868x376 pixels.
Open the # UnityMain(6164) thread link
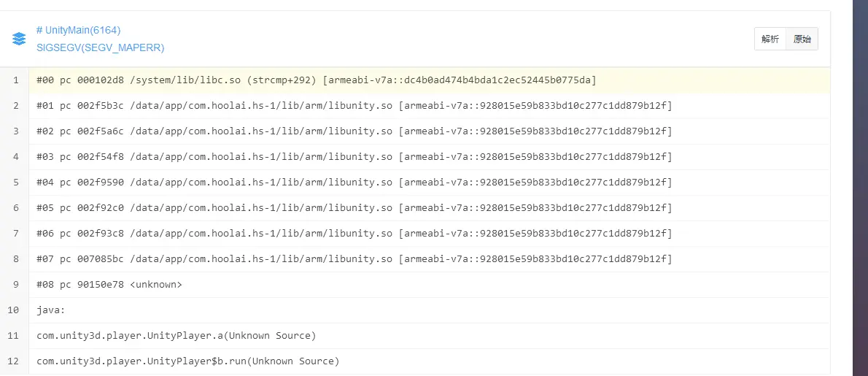click(78, 30)
